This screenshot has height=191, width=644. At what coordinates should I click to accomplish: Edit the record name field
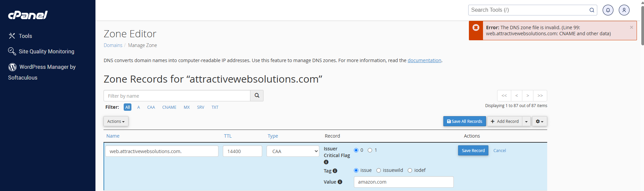(x=162, y=151)
